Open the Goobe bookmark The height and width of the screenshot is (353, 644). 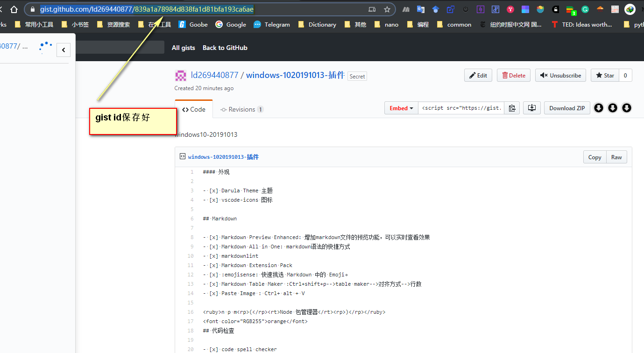pyautogui.click(x=193, y=24)
